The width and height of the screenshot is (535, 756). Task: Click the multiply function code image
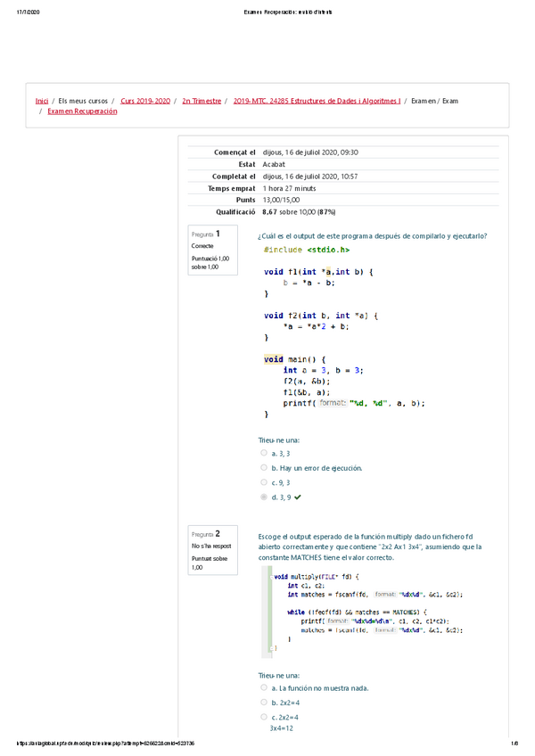[374, 611]
